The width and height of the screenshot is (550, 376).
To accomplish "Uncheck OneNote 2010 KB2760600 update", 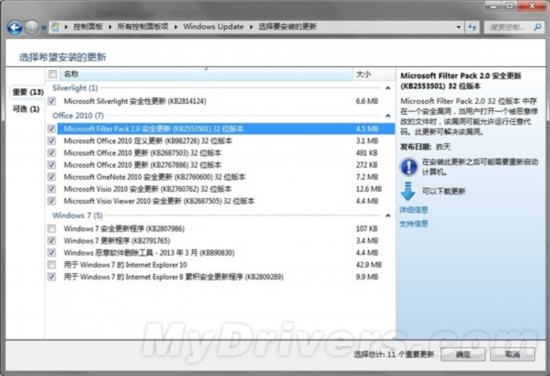I will pos(52,177).
